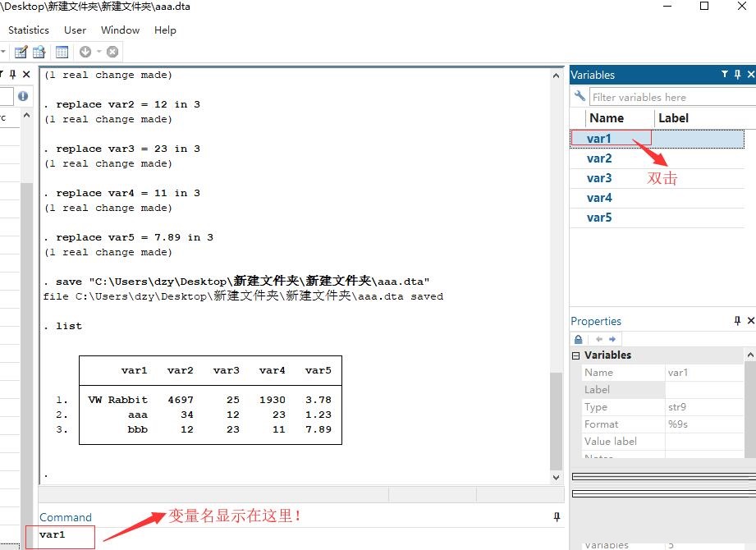Click the wrench icon beside variable filter
The height and width of the screenshot is (550, 756).
[580, 97]
